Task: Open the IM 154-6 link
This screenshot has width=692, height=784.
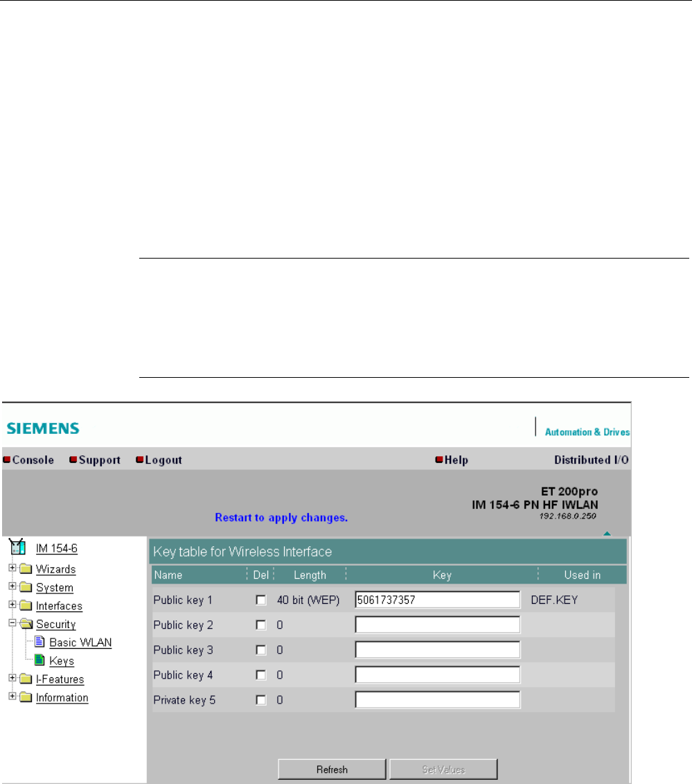Action: tap(57, 548)
